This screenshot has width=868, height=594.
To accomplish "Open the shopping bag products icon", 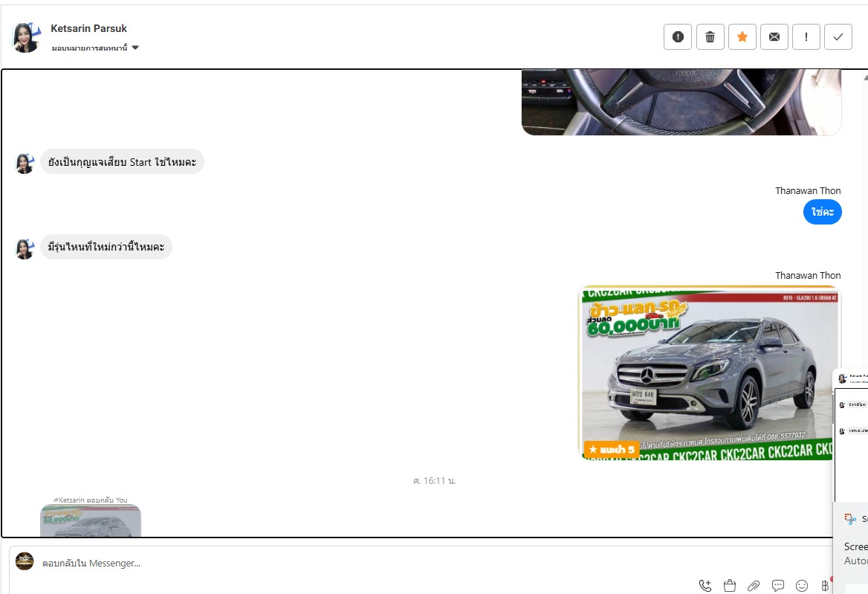I will [x=729, y=585].
